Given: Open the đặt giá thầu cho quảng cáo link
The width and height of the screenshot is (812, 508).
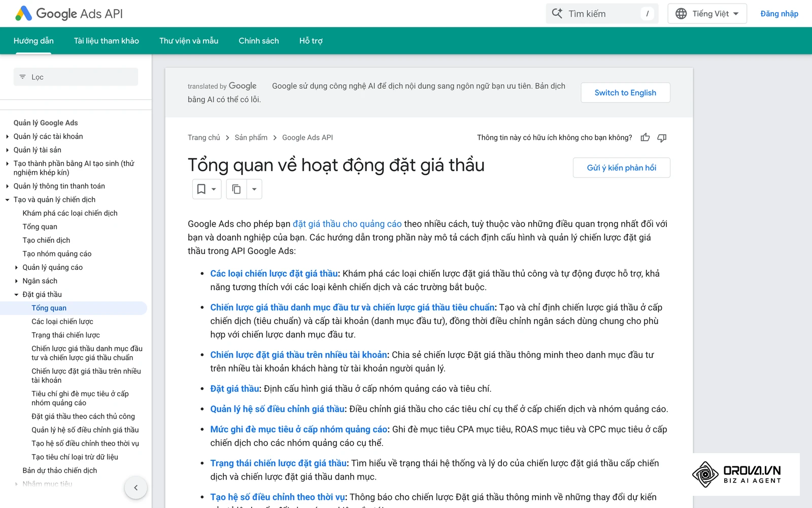Looking at the screenshot, I should (x=347, y=224).
